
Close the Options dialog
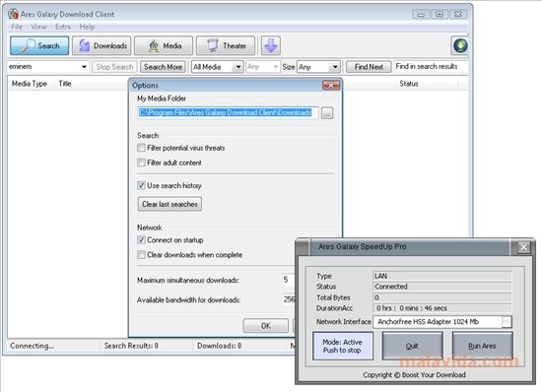click(x=331, y=86)
